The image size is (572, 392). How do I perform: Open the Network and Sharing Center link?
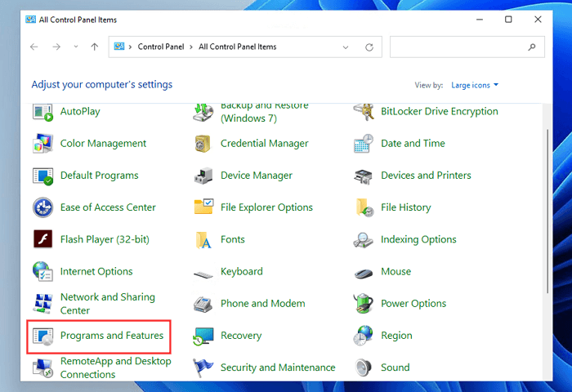107,304
